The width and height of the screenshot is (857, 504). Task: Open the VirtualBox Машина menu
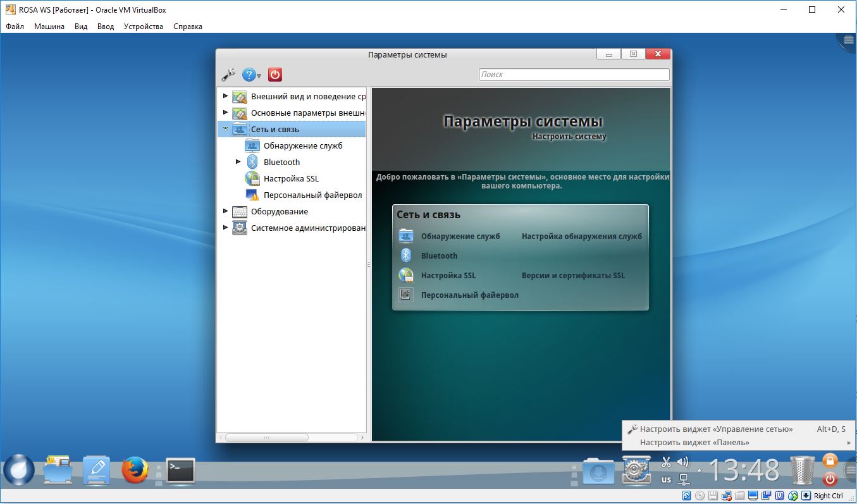(x=49, y=27)
